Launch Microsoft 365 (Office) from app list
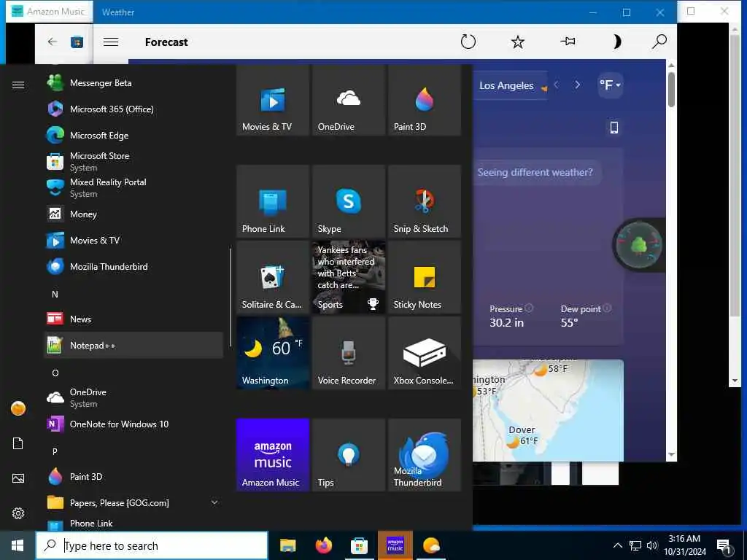The width and height of the screenshot is (747, 560). click(x=133, y=109)
